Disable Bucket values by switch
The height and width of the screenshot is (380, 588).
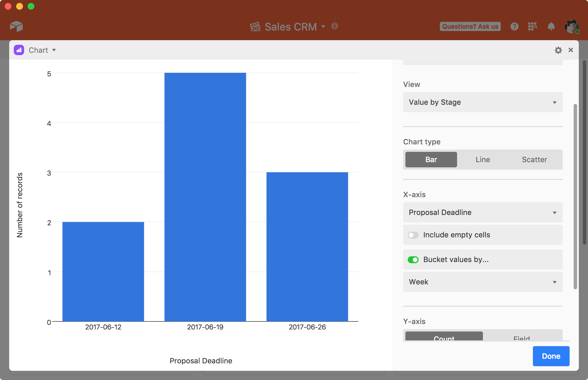(x=413, y=260)
